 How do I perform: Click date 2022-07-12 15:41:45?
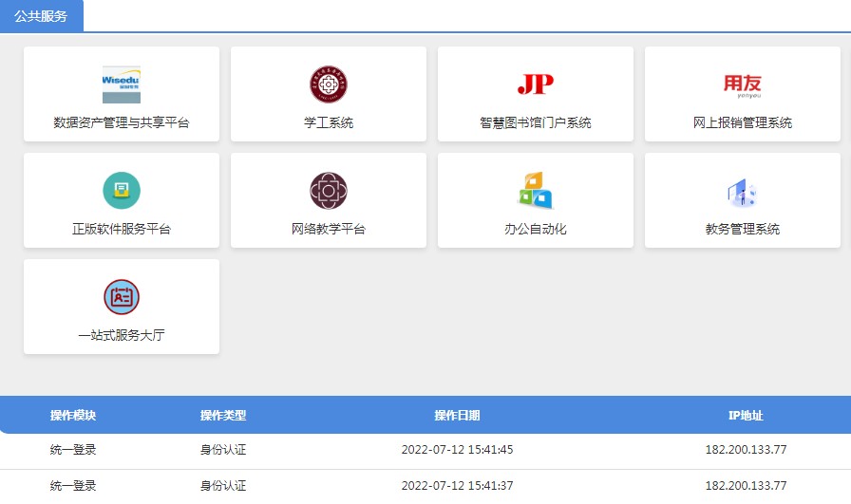click(457, 449)
